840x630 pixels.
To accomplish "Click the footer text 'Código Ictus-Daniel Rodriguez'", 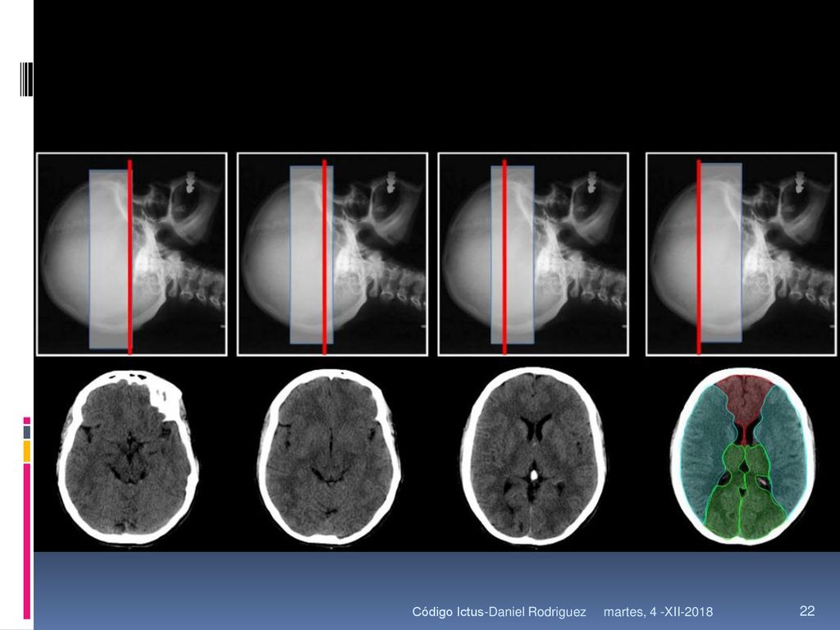I will (x=499, y=611).
